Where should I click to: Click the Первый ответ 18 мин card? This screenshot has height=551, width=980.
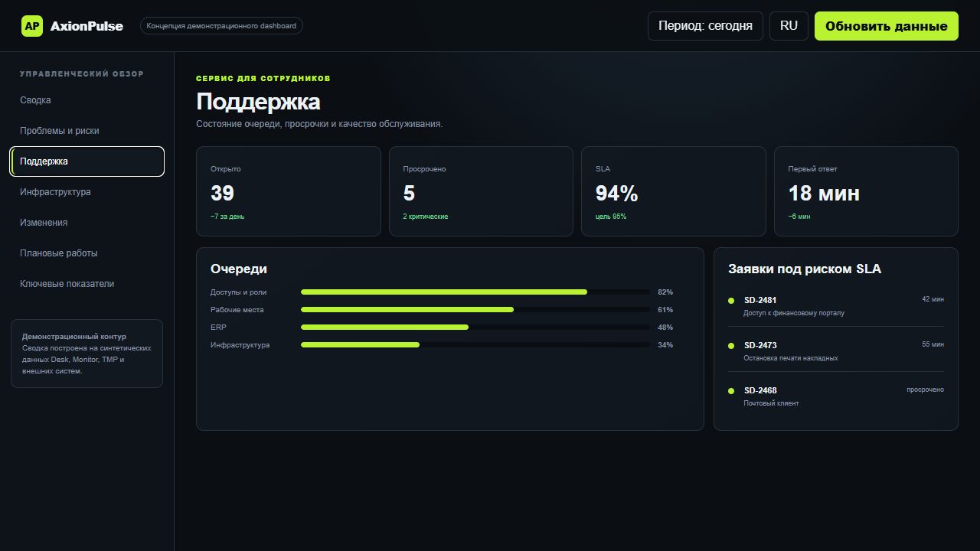(866, 191)
